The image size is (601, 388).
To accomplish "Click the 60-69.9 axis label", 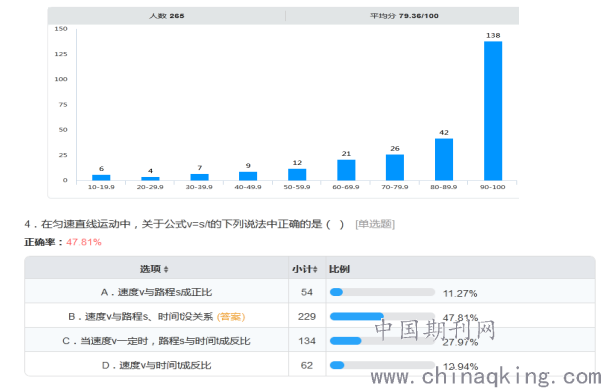I will [x=346, y=187].
